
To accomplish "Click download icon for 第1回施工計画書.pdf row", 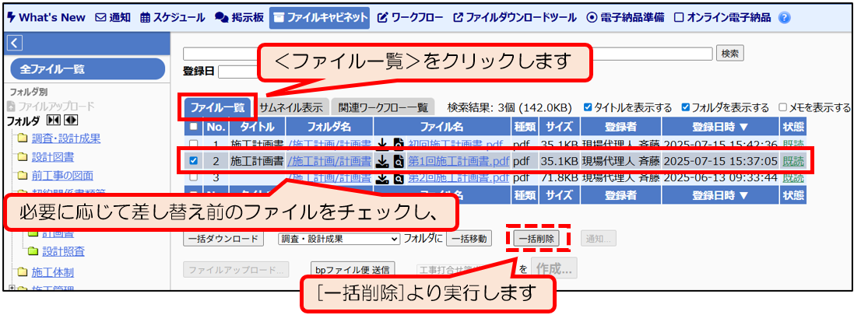I will click(x=382, y=161).
